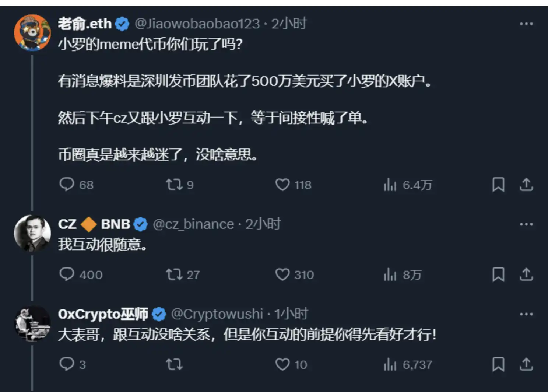Retweet CZ's reply

174,274
